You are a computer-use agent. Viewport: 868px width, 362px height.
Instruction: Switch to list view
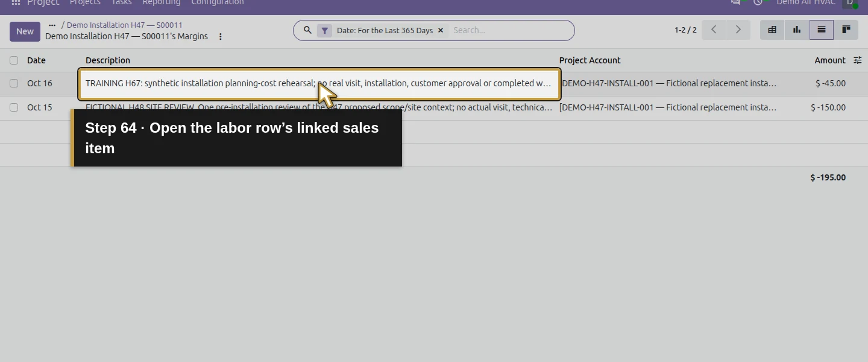(822, 30)
